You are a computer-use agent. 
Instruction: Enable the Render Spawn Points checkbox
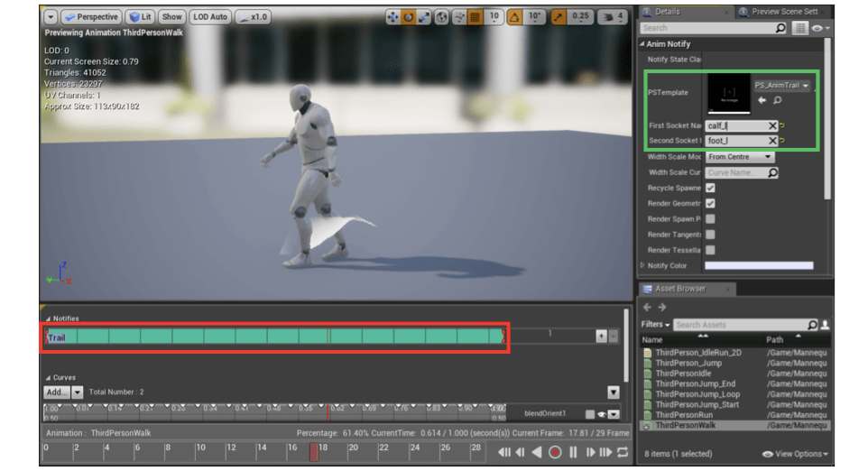pos(710,218)
